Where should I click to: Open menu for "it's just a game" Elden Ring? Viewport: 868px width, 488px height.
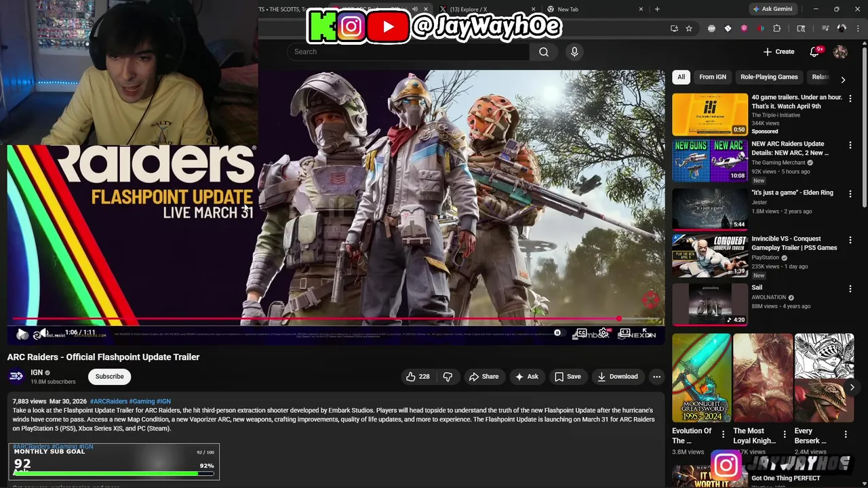(x=850, y=194)
